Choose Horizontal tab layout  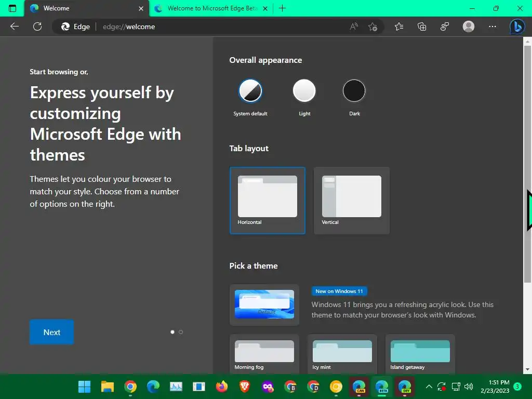[x=268, y=201]
